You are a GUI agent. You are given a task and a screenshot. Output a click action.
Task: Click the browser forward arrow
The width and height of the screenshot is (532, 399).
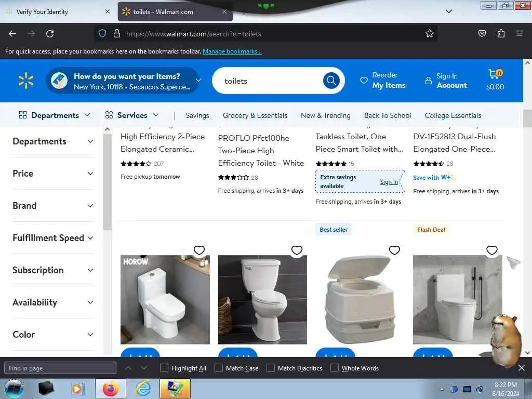(31, 34)
